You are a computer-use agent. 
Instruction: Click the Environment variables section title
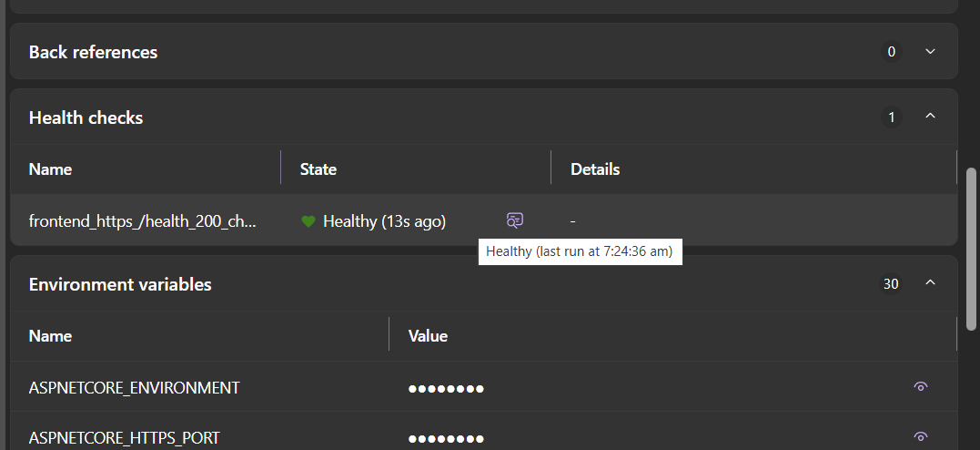tap(120, 284)
